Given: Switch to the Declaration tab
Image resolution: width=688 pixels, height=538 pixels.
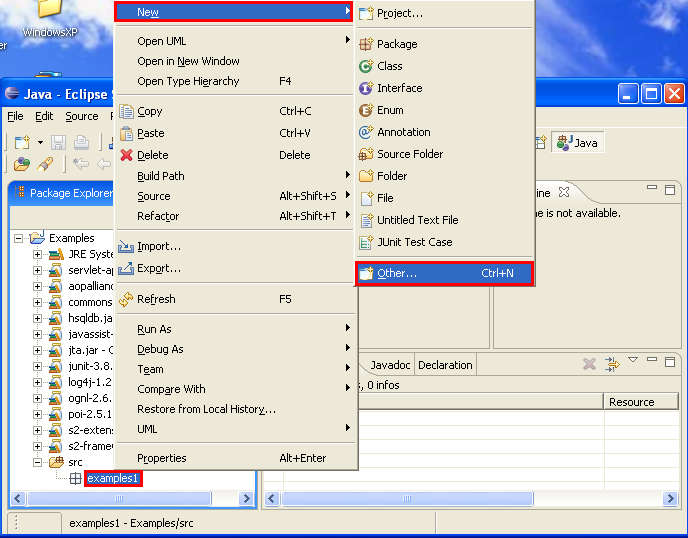Looking at the screenshot, I should [x=445, y=365].
